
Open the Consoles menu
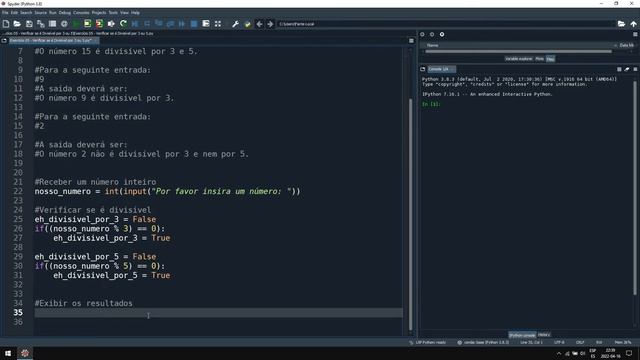click(81, 13)
